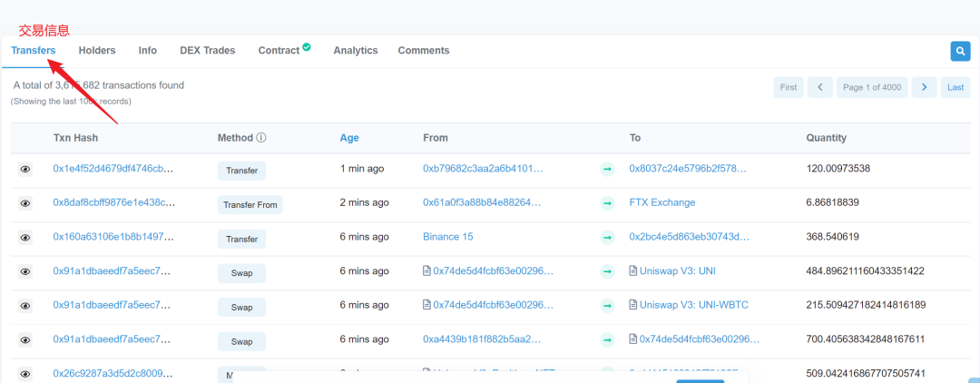Switch to the Transfers tab

(x=34, y=51)
